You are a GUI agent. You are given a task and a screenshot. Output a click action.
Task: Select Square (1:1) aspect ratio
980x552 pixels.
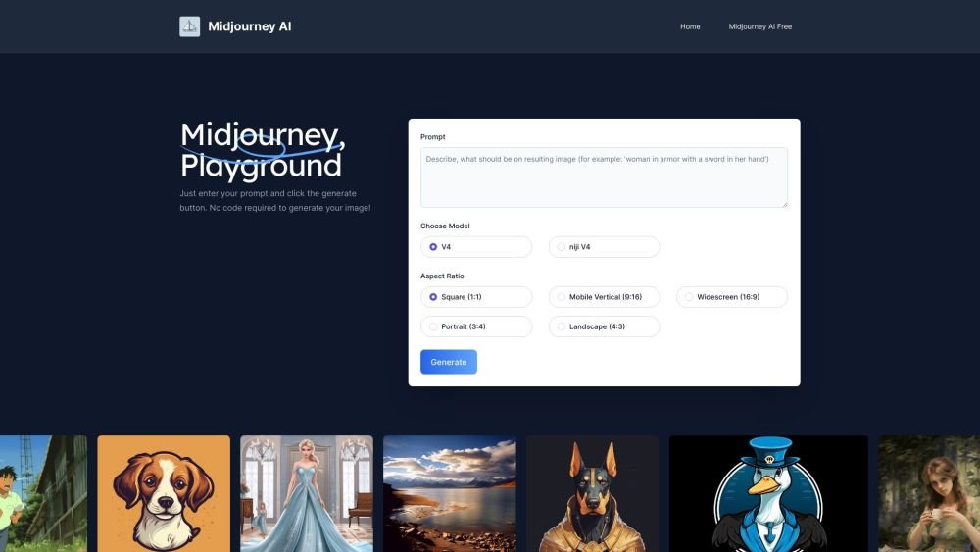[x=476, y=297]
